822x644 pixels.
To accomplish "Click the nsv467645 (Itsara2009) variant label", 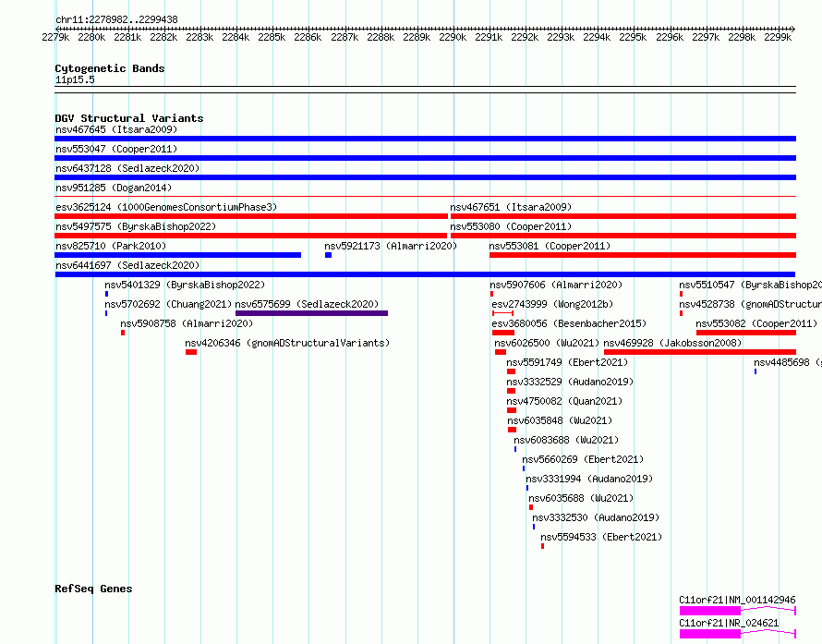I will click(x=116, y=129).
